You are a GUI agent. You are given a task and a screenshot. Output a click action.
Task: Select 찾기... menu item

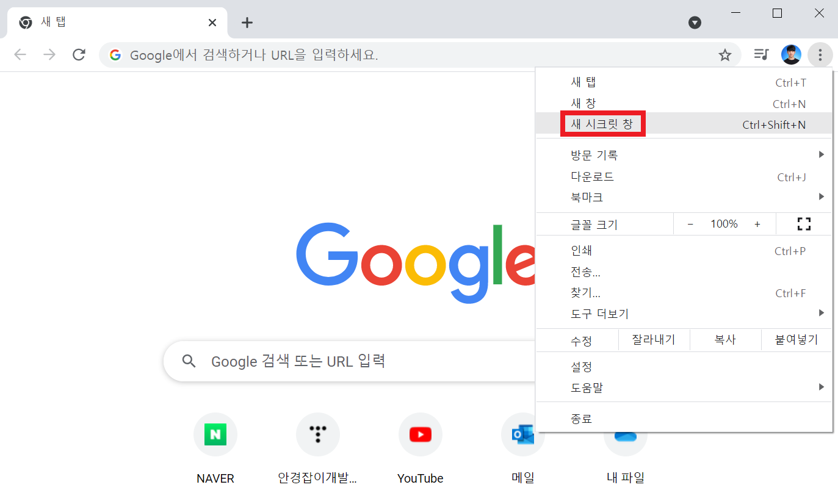684,293
